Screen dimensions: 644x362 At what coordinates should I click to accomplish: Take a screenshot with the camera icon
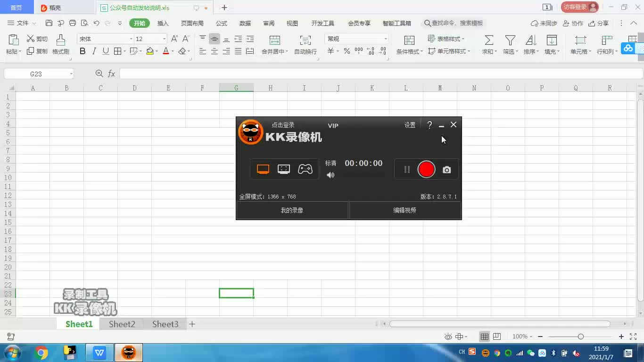coord(447,170)
